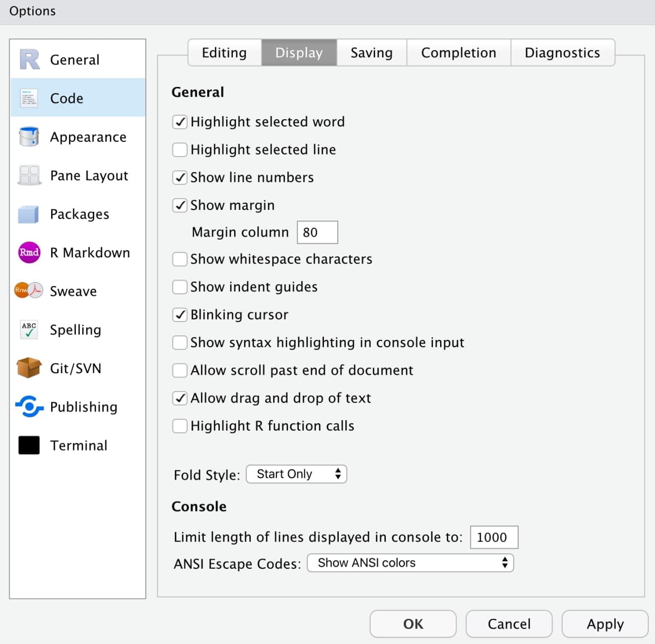
Task: Click the Cancel button
Action: (x=509, y=624)
